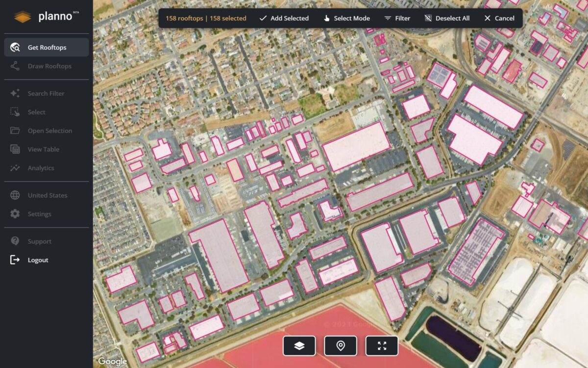The width and height of the screenshot is (588, 368).
Task: Switch to Select Mode
Action: click(346, 19)
